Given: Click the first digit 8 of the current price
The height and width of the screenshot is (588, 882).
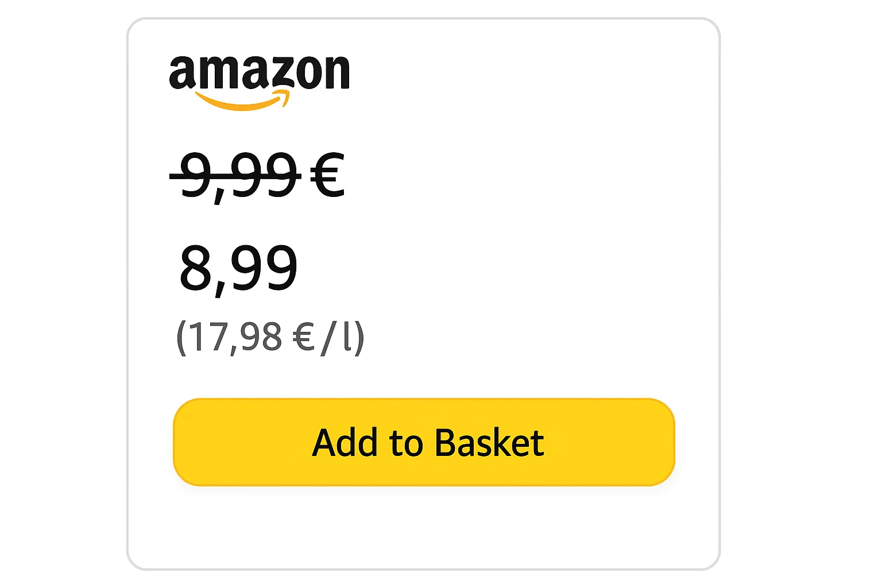Looking at the screenshot, I should [x=196, y=268].
